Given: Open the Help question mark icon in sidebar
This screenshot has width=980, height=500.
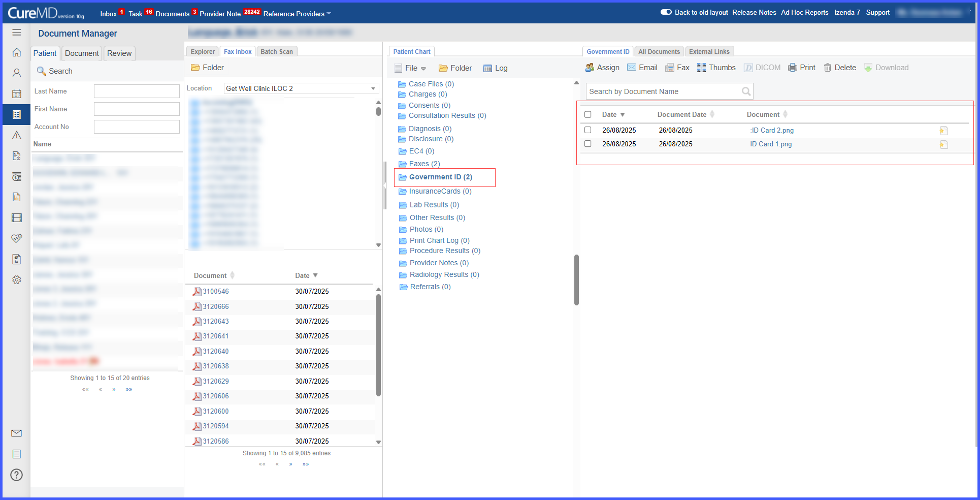Looking at the screenshot, I should (16, 475).
